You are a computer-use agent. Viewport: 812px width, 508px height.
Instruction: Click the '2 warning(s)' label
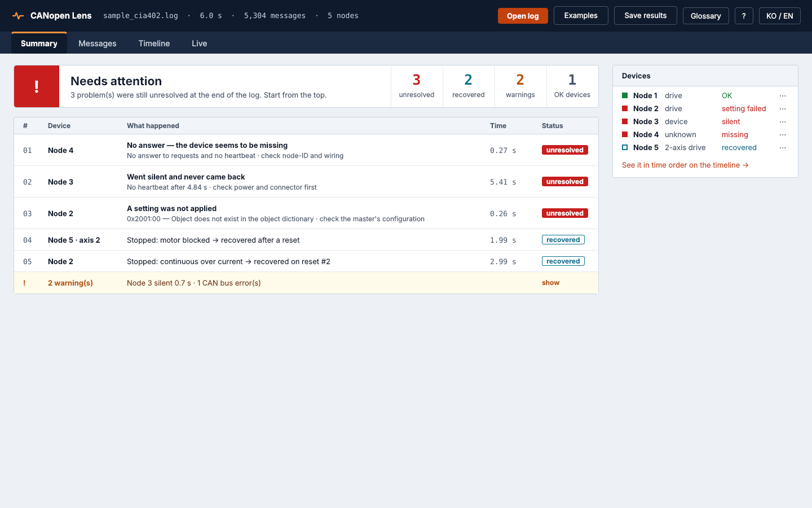pyautogui.click(x=70, y=283)
